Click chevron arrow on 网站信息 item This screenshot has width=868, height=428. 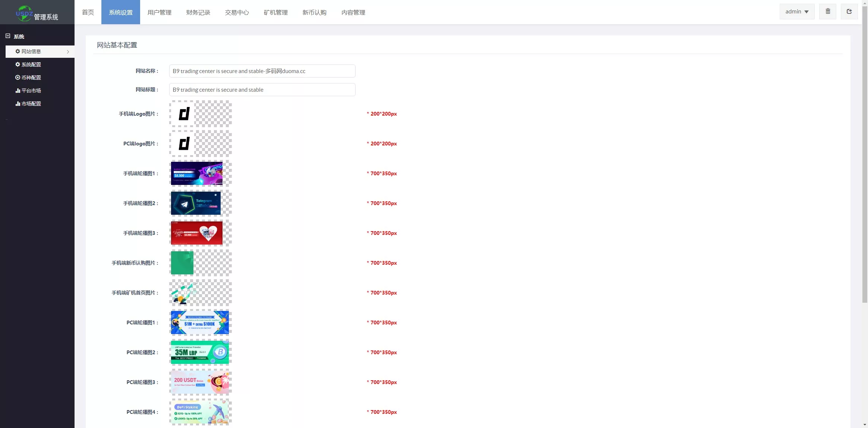68,52
